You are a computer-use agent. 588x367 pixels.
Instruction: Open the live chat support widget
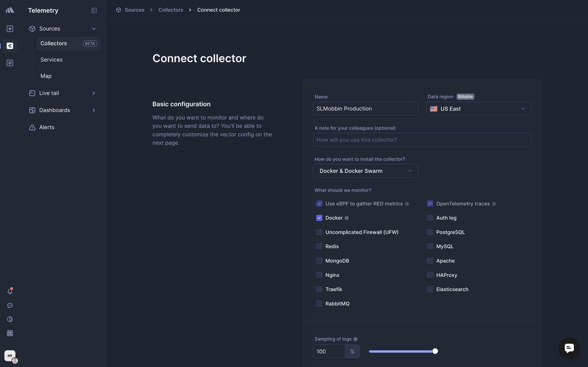pyautogui.click(x=569, y=348)
